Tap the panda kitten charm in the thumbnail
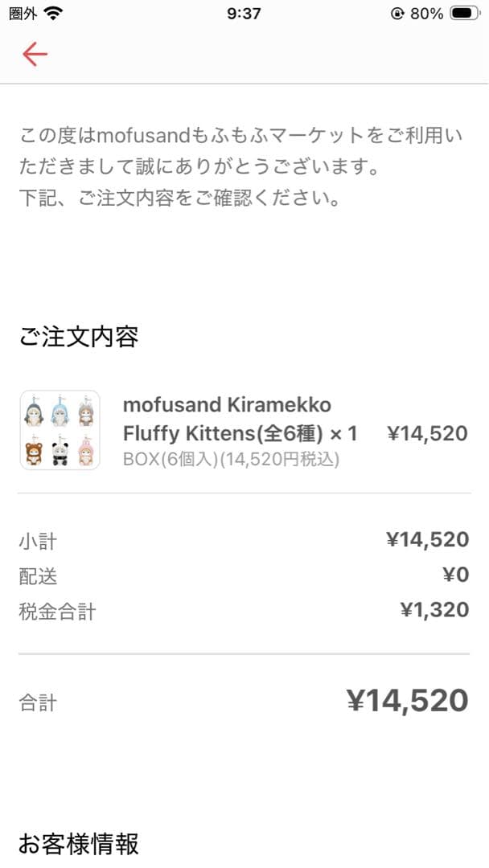The width and height of the screenshot is (489, 868). pos(60,452)
